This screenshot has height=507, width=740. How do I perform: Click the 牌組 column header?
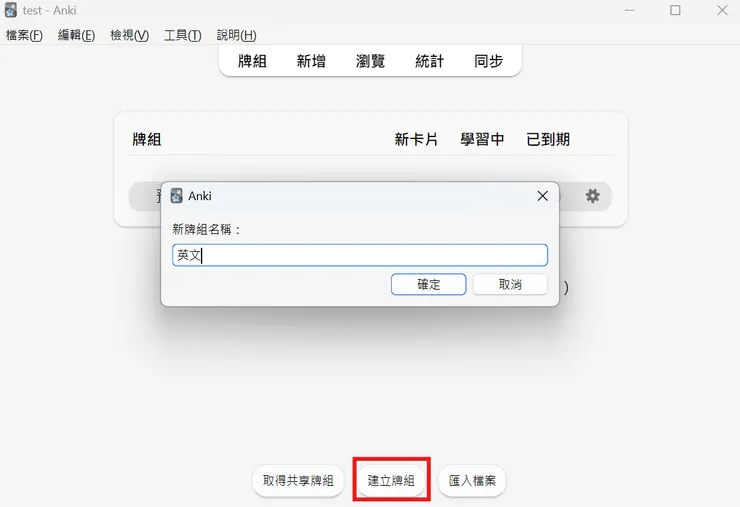(147, 139)
